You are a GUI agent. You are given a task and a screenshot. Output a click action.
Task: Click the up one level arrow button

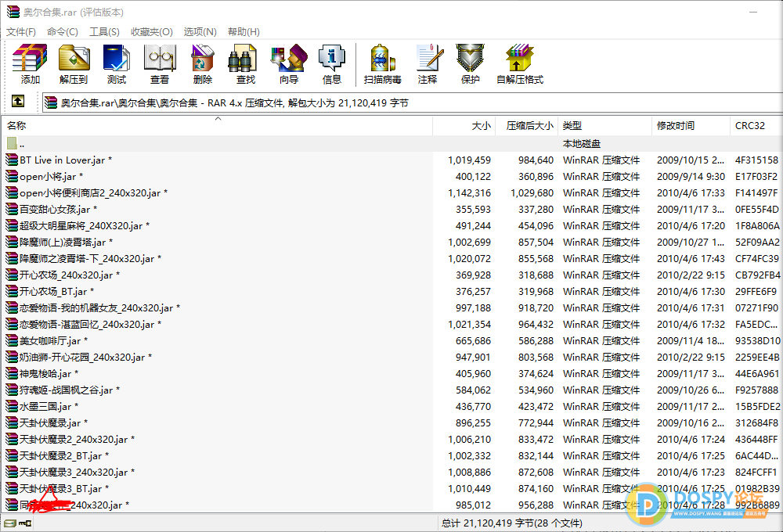click(x=18, y=101)
